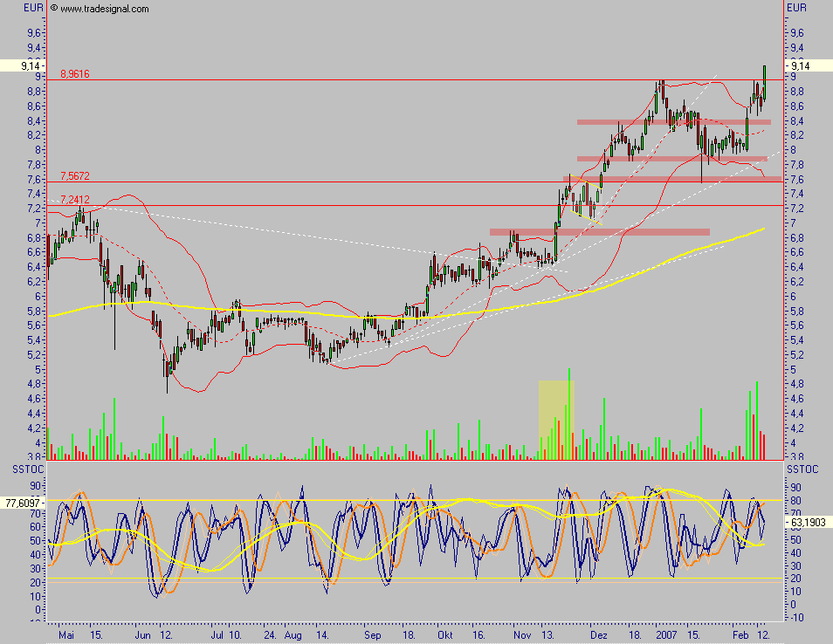Click the yellow highlighted volume box
The image size is (833, 644).
(554, 419)
